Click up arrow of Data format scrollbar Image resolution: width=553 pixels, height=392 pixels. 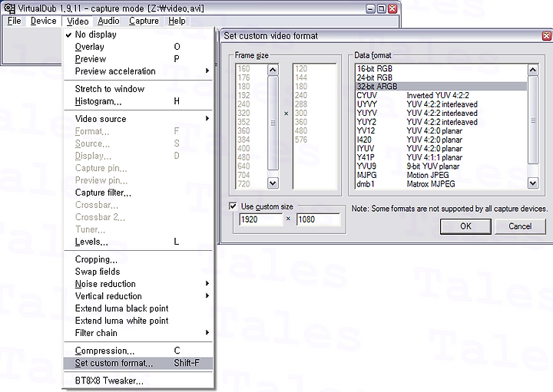point(532,70)
